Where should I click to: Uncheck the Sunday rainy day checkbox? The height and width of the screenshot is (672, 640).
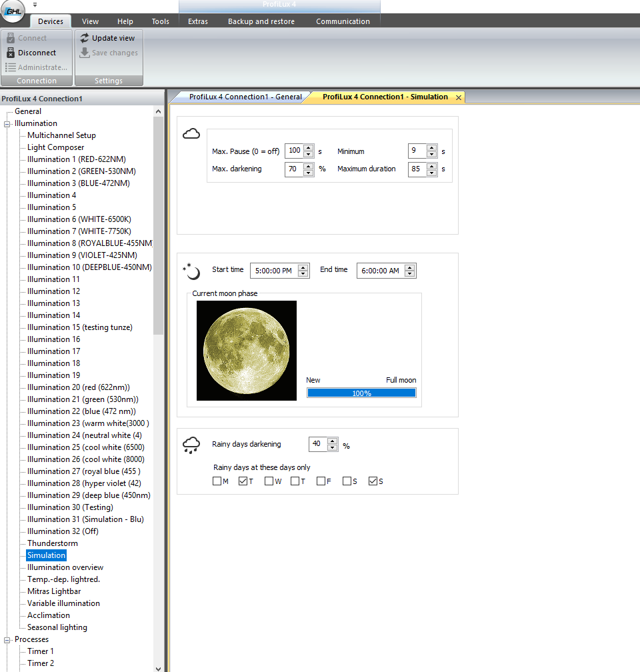click(373, 481)
